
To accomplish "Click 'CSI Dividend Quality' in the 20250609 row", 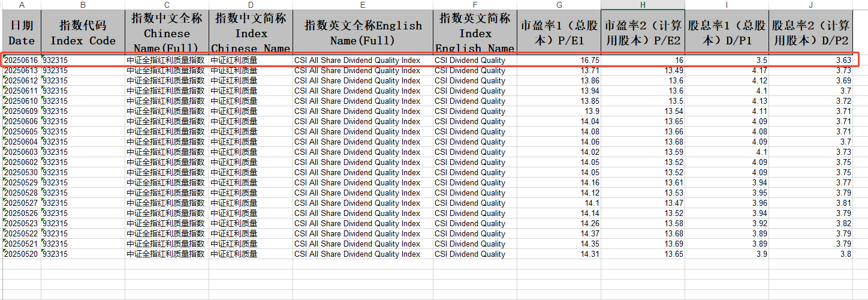I will tap(475, 111).
